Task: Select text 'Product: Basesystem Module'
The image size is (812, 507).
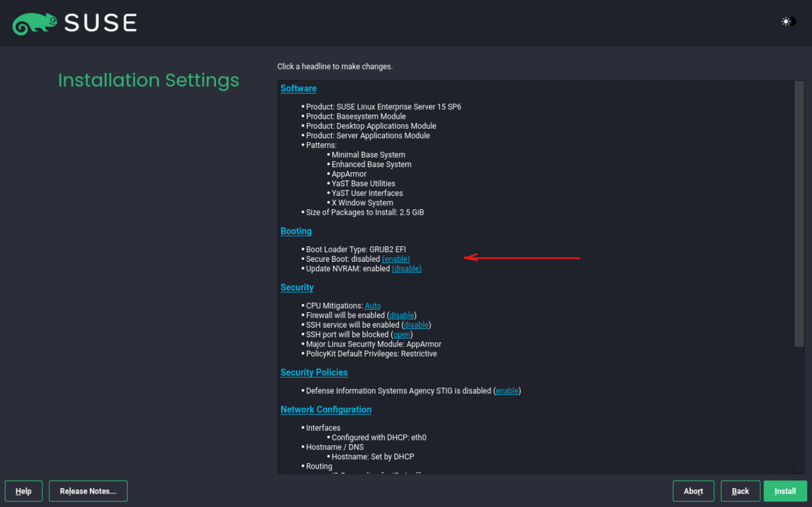Action: point(356,116)
